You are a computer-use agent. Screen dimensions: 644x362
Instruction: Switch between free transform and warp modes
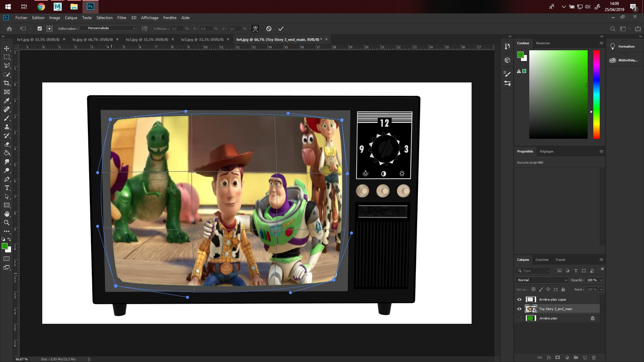point(255,29)
